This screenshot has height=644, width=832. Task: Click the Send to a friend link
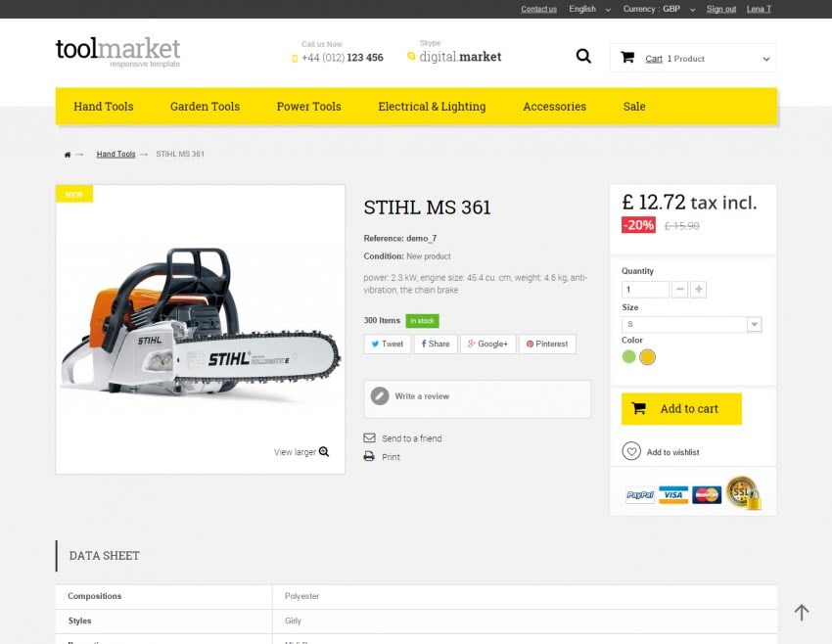pyautogui.click(x=412, y=438)
